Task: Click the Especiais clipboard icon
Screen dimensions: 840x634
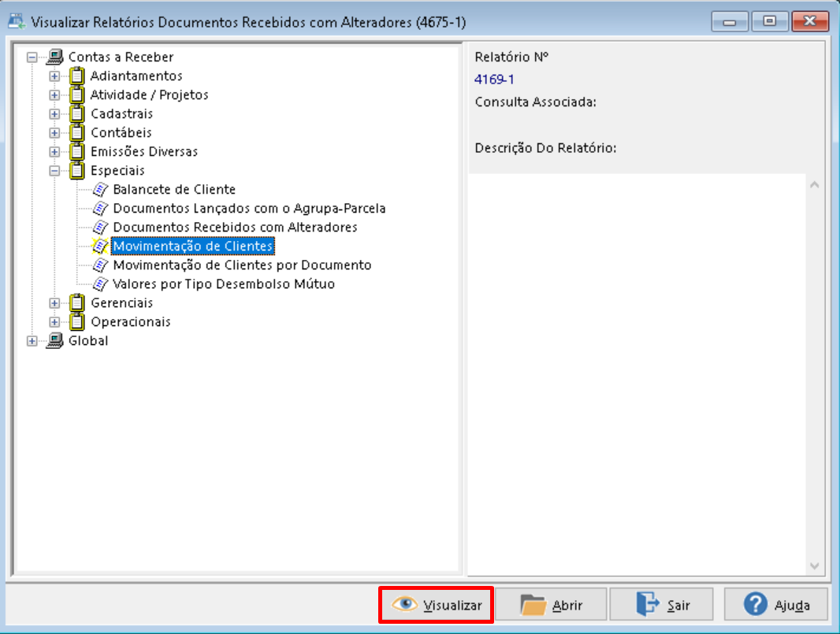Action: pyautogui.click(x=77, y=170)
